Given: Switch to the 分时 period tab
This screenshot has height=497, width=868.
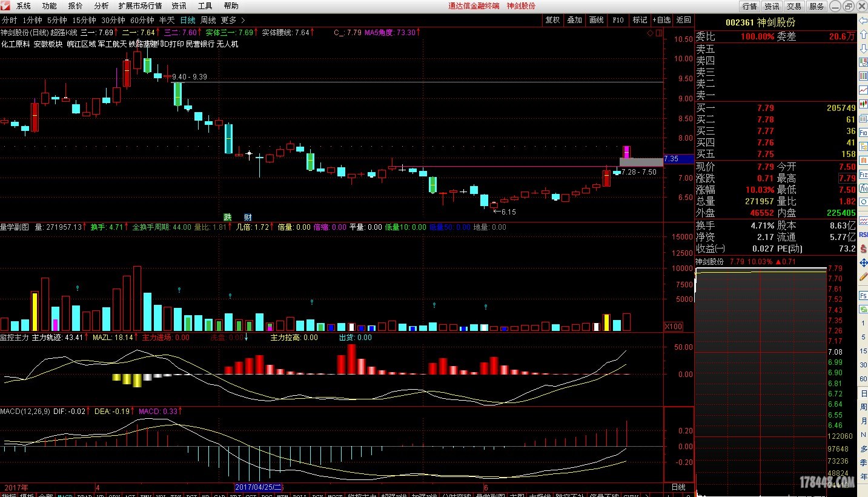Looking at the screenshot, I should (9, 20).
